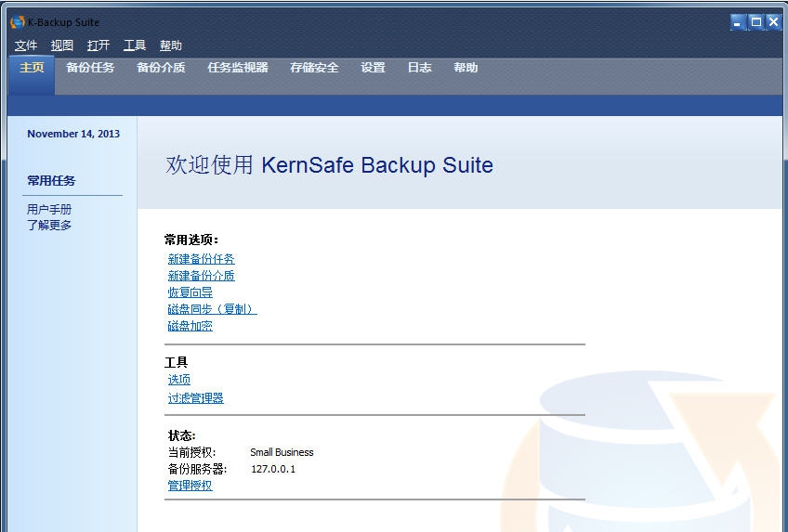The height and width of the screenshot is (532, 788).
Task: Switch to the 备份任务 tab
Action: click(x=90, y=68)
